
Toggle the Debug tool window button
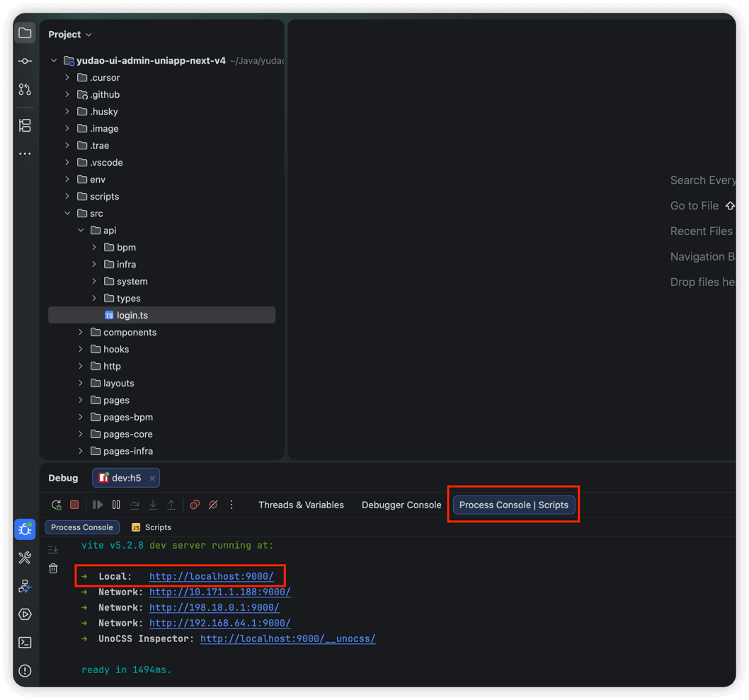click(x=25, y=529)
